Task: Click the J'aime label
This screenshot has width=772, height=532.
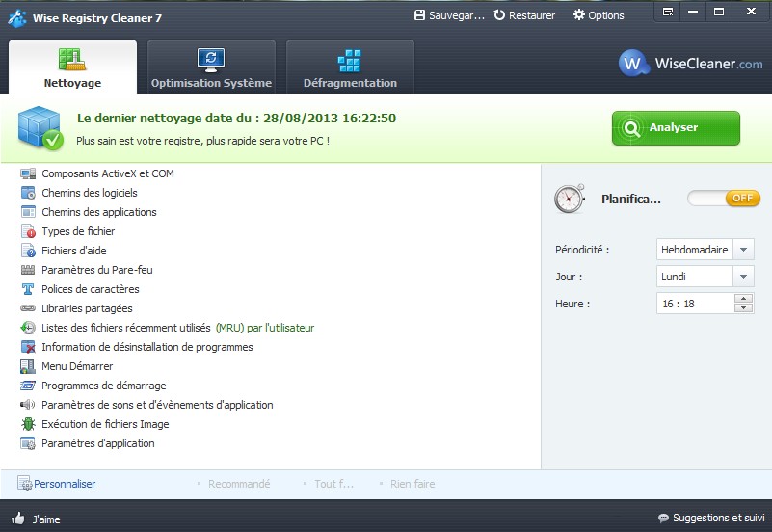Action: (x=46, y=519)
